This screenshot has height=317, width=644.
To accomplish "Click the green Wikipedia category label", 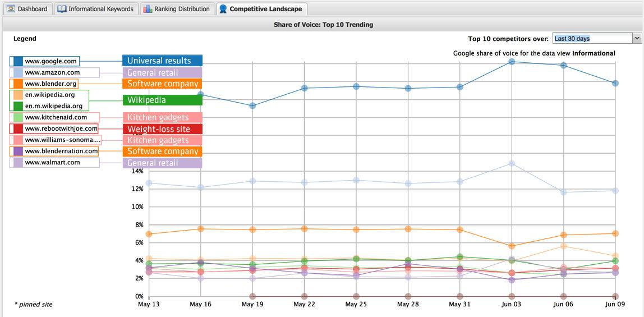I will [x=162, y=100].
